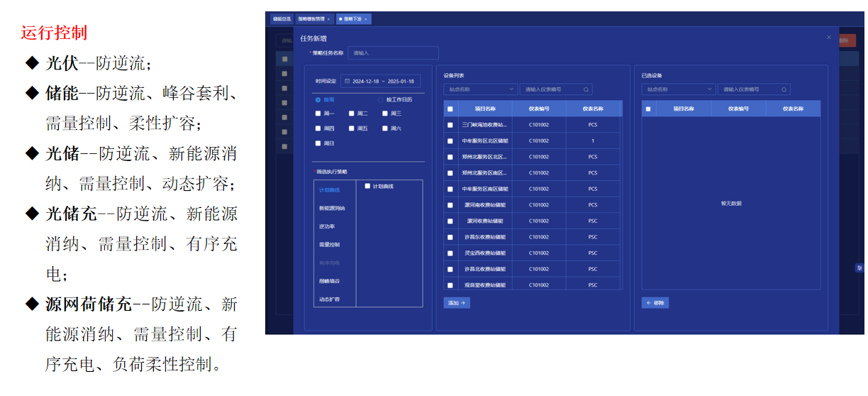868x396 pixels.
Task: Tick the 计划曲线 strategy checkbox
Action: [x=367, y=186]
